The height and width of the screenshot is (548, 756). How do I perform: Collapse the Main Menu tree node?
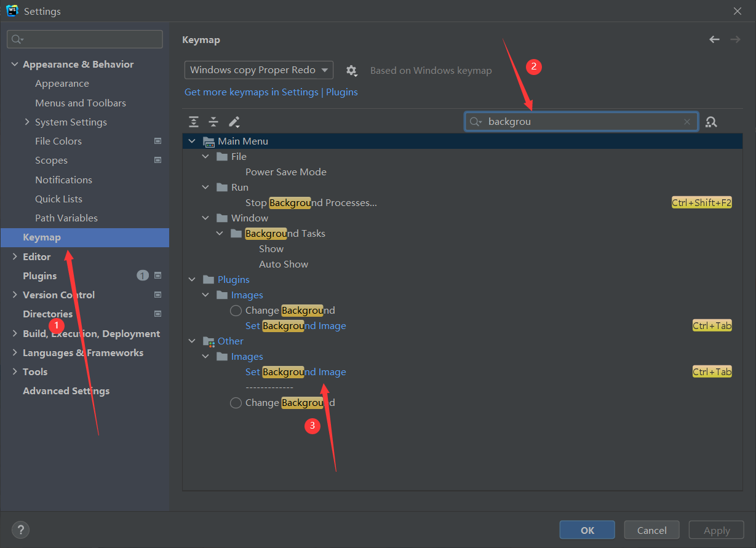192,141
